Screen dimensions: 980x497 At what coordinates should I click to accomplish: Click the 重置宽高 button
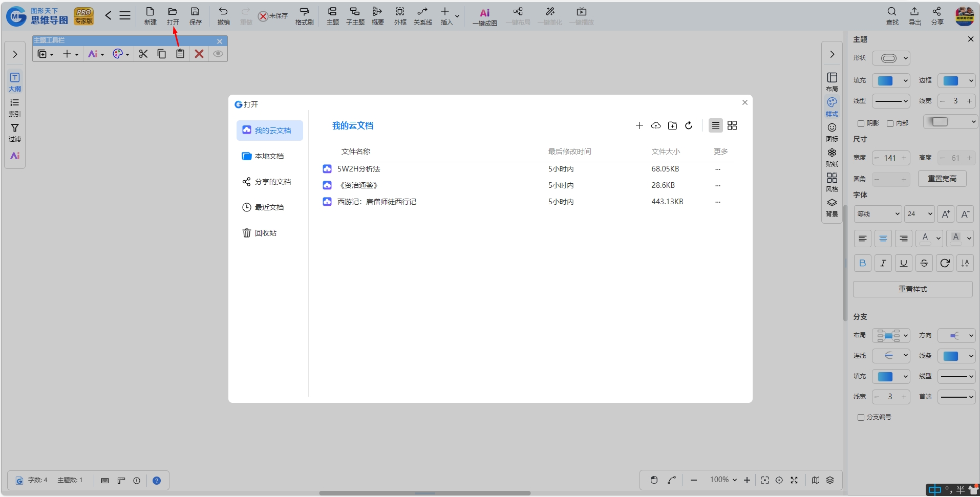(x=942, y=179)
